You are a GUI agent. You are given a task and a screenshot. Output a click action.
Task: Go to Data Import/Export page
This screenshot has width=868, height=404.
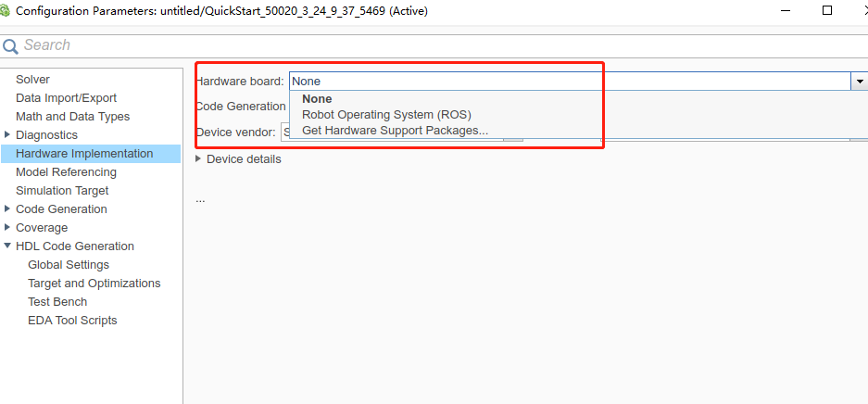[x=66, y=98]
